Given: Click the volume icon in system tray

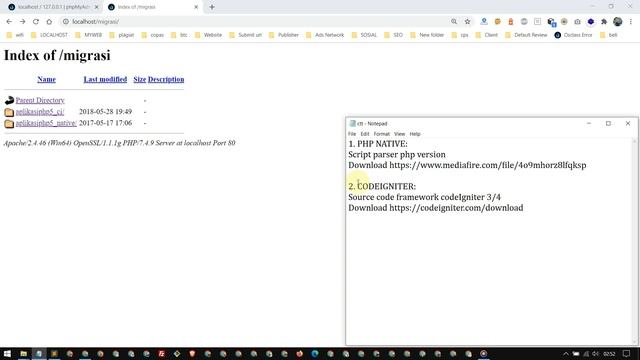Looking at the screenshot, I should pos(596,353).
